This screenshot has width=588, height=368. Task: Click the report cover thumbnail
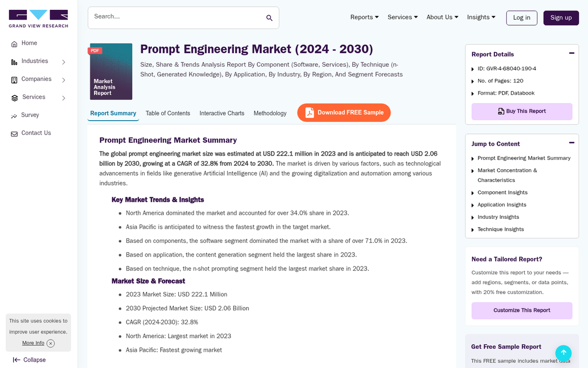[111, 72]
